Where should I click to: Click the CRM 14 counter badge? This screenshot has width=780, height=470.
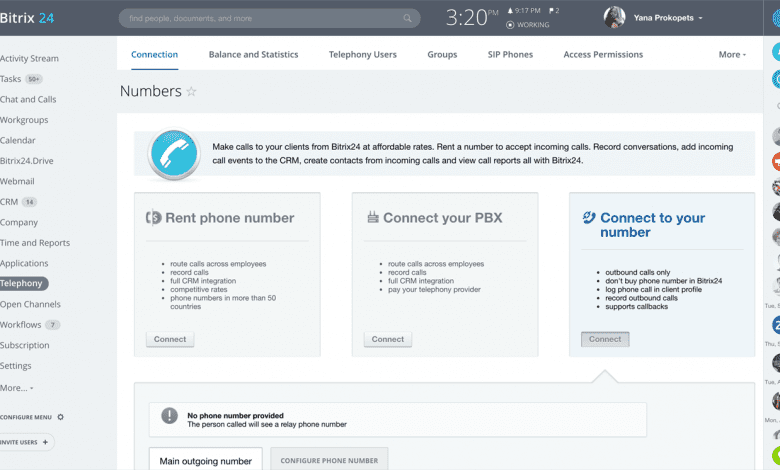point(29,202)
